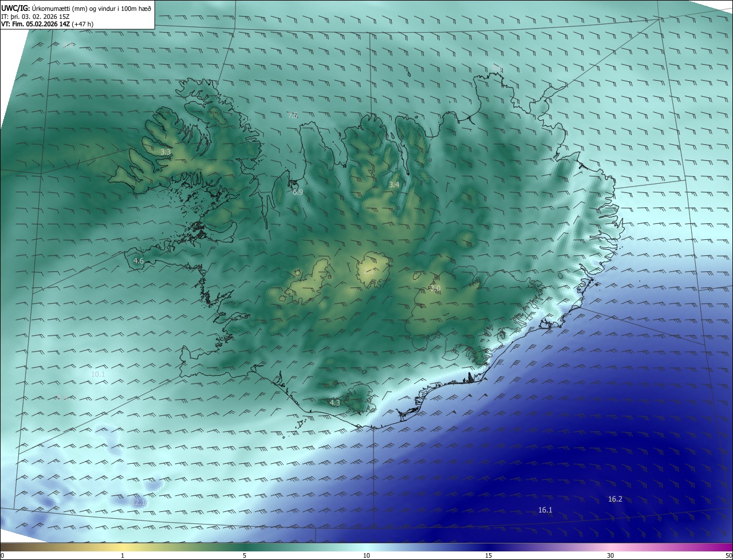Click the color scale label "1"
Viewport: 733px width, 560px height.
click(x=123, y=555)
